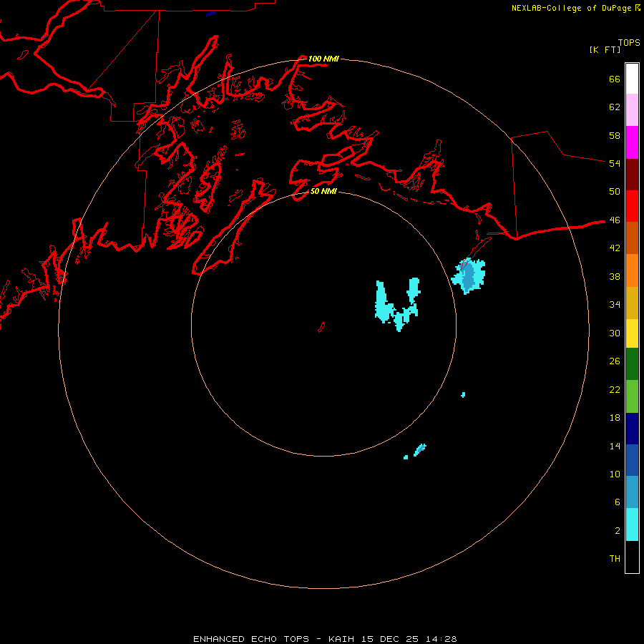The height and width of the screenshot is (644, 644).
Task: Click the medium blue 10-14 kft swatch
Action: click(x=632, y=460)
